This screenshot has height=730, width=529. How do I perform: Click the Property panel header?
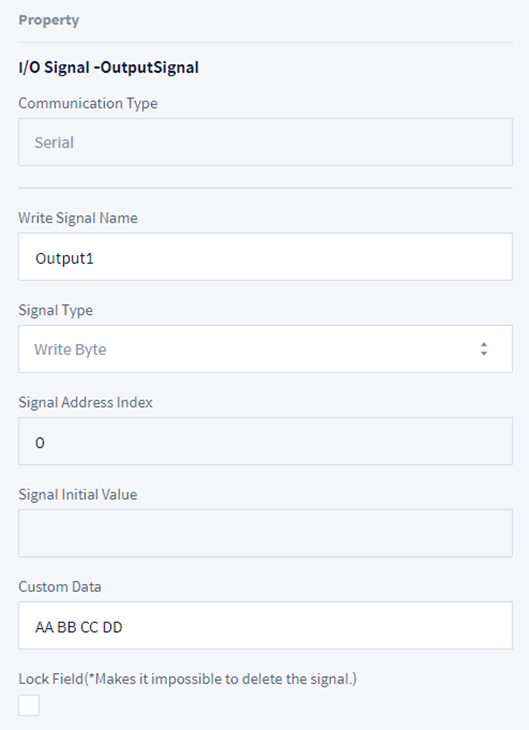pos(49,20)
